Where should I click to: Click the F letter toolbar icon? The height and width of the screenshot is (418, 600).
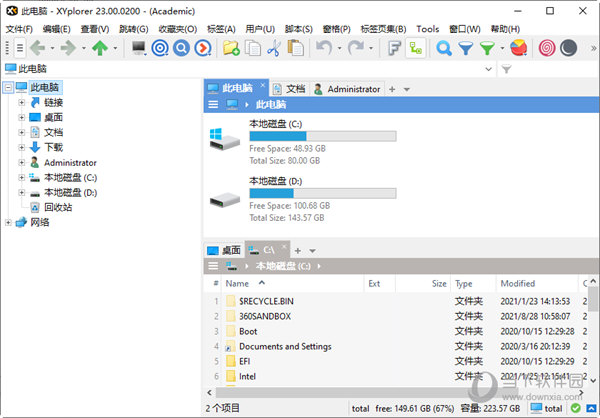[x=394, y=48]
